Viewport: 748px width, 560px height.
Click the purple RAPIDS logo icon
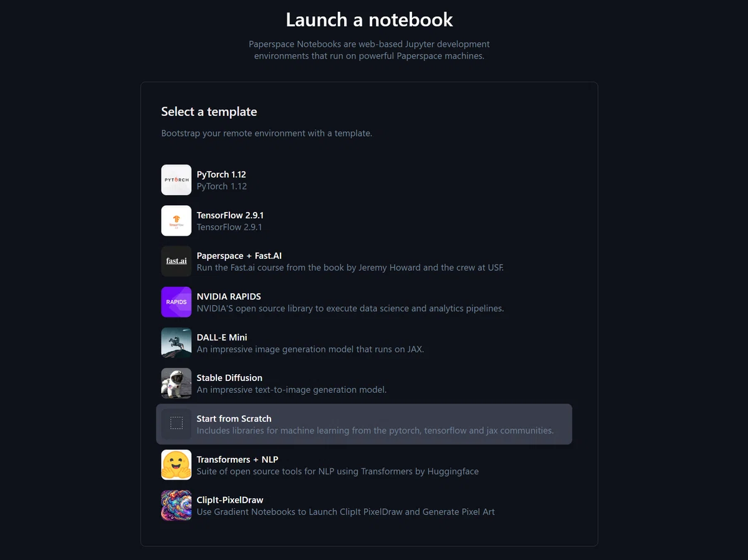coord(176,302)
